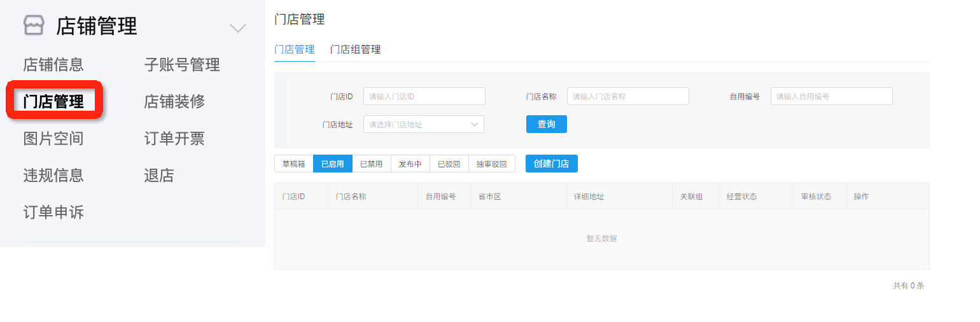980x322 pixels.
Task: Open 子账号管理 in the sidebar
Action: (x=182, y=64)
